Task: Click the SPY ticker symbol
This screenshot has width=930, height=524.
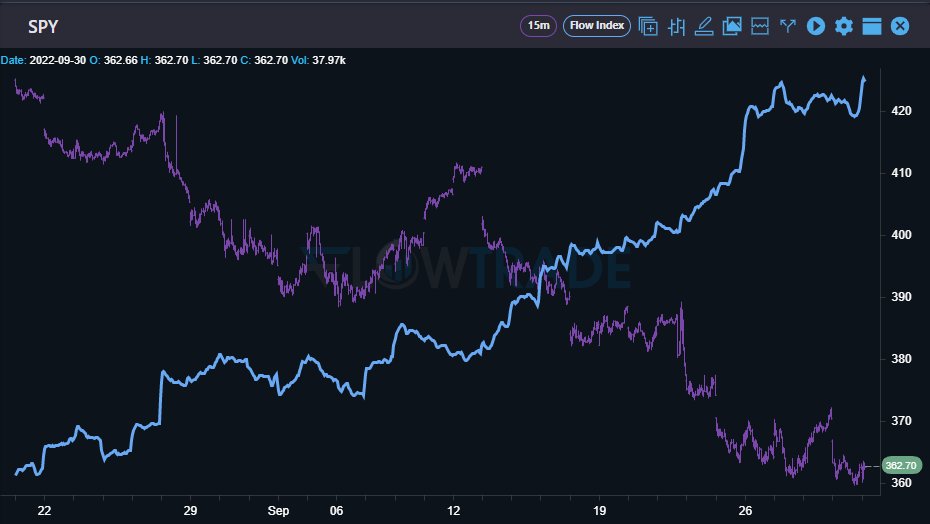Action: pyautogui.click(x=43, y=27)
